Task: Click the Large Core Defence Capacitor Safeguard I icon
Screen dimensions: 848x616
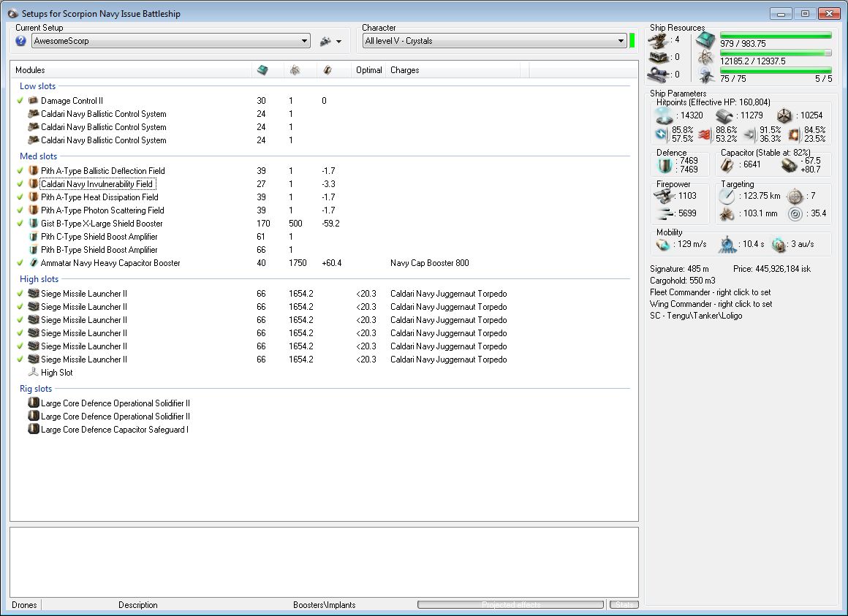Action: click(34, 430)
